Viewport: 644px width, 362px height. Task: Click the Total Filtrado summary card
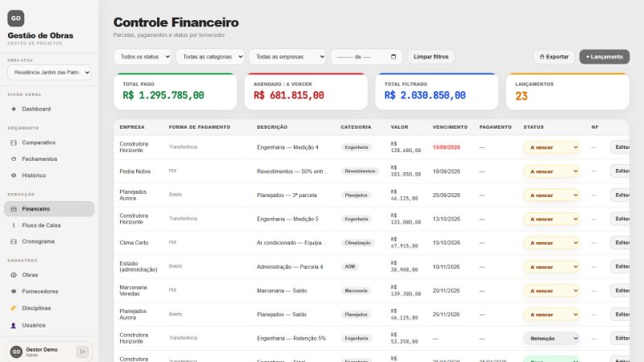click(x=436, y=91)
